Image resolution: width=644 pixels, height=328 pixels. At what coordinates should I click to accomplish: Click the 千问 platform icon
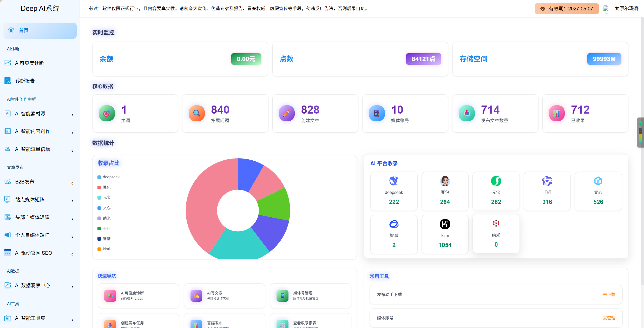coord(547,181)
